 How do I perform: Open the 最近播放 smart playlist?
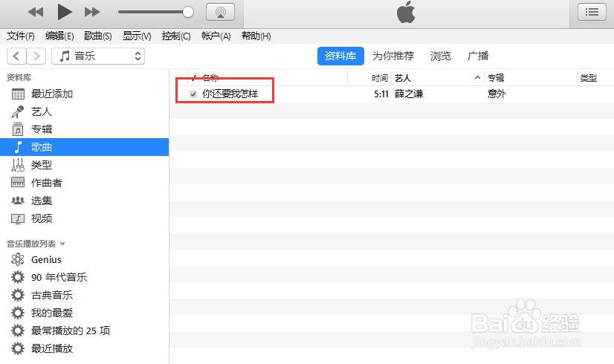(x=84, y=348)
